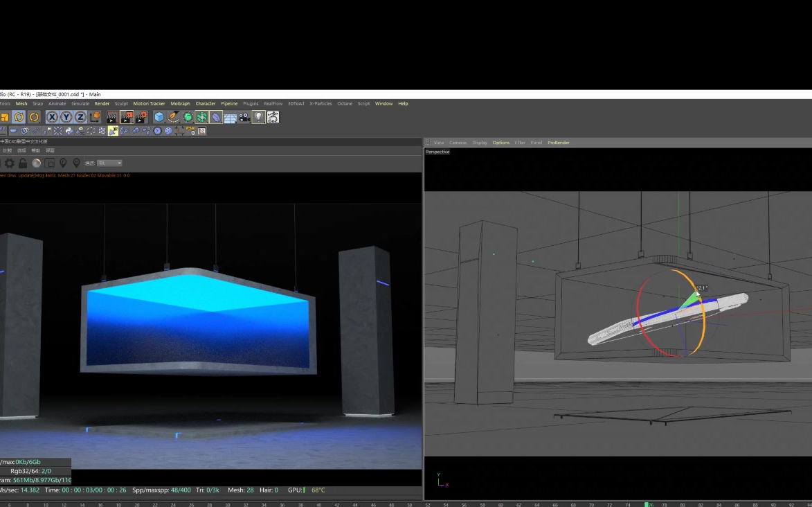Expand the DL render channel dropdown

coord(109,163)
